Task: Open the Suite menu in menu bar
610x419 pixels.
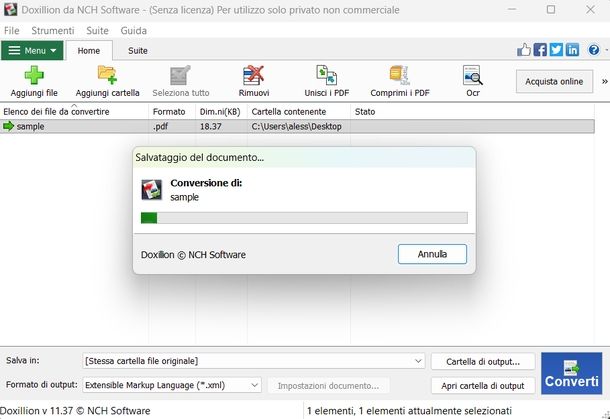Action: point(97,31)
